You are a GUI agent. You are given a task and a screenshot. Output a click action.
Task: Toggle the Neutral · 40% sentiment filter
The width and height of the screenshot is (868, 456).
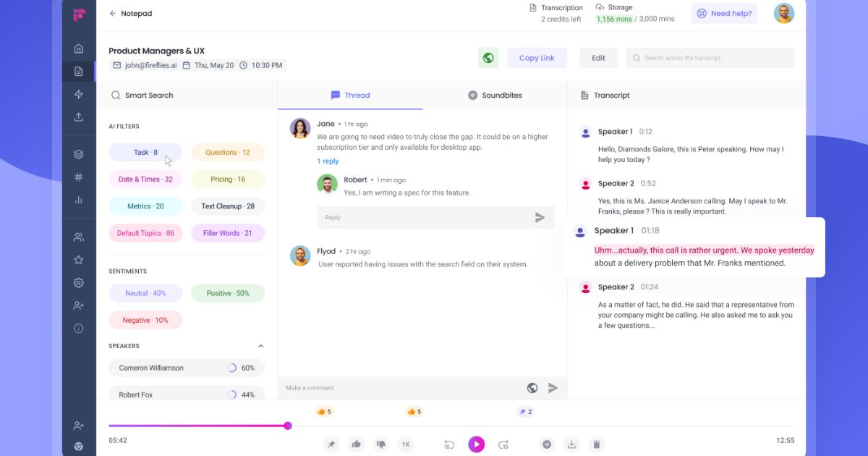pos(145,293)
